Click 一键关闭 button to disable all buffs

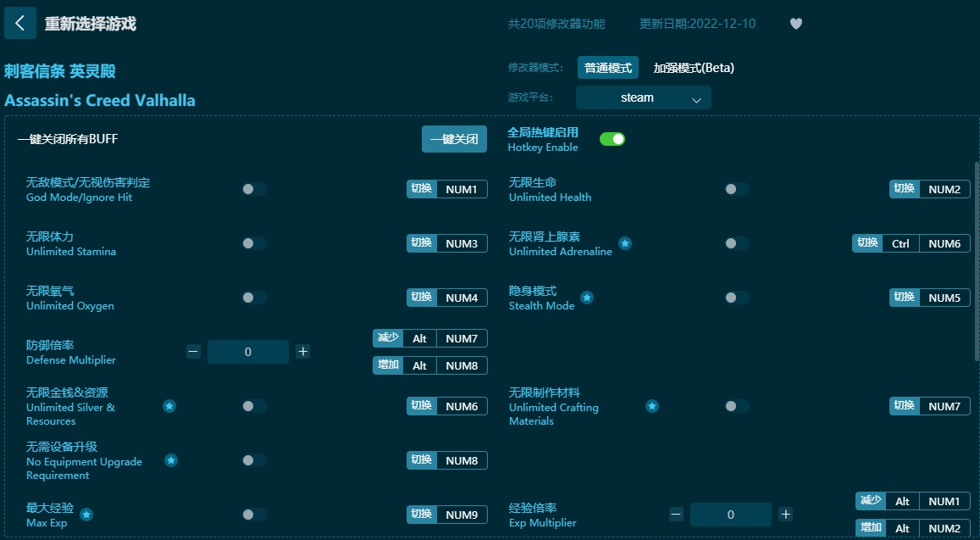click(454, 139)
